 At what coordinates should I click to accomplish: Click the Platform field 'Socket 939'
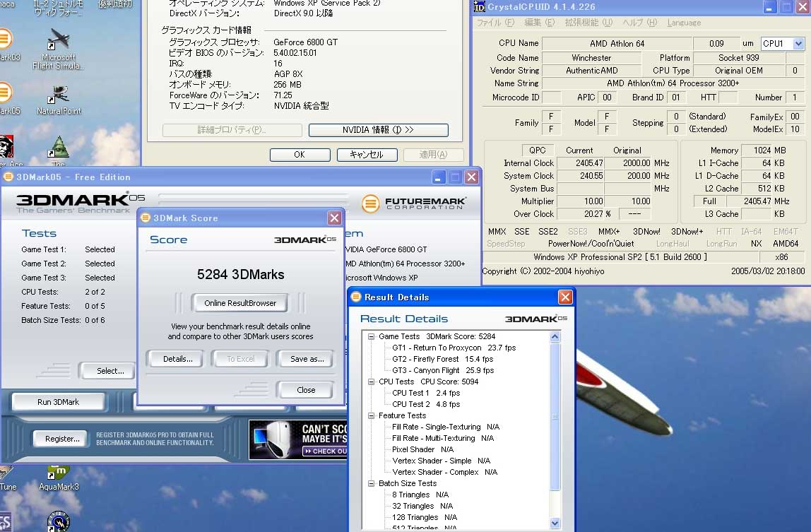(739, 58)
